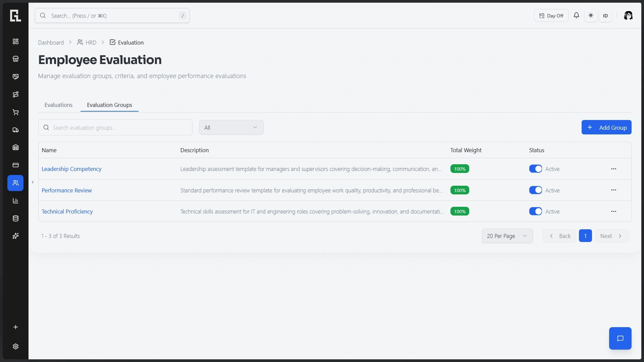Open row actions for Technical Proficiency

(613, 211)
